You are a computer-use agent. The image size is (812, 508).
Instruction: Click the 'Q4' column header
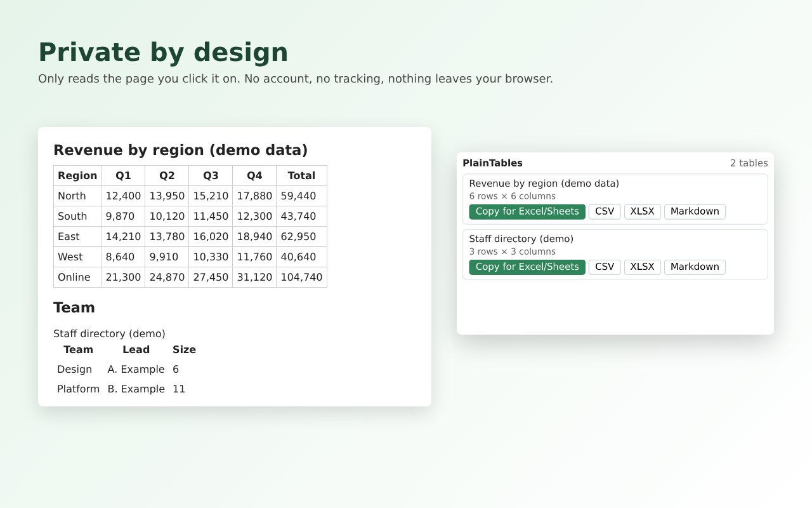254,176
